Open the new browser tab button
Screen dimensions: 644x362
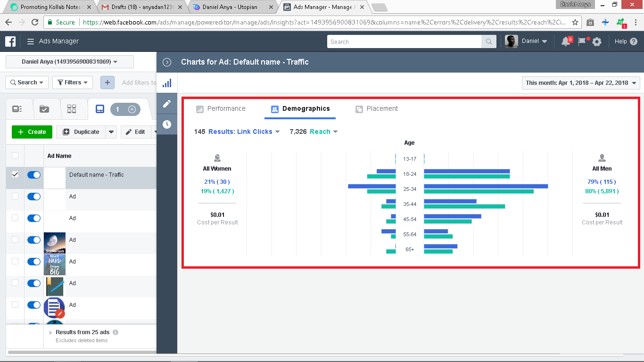[x=379, y=8]
